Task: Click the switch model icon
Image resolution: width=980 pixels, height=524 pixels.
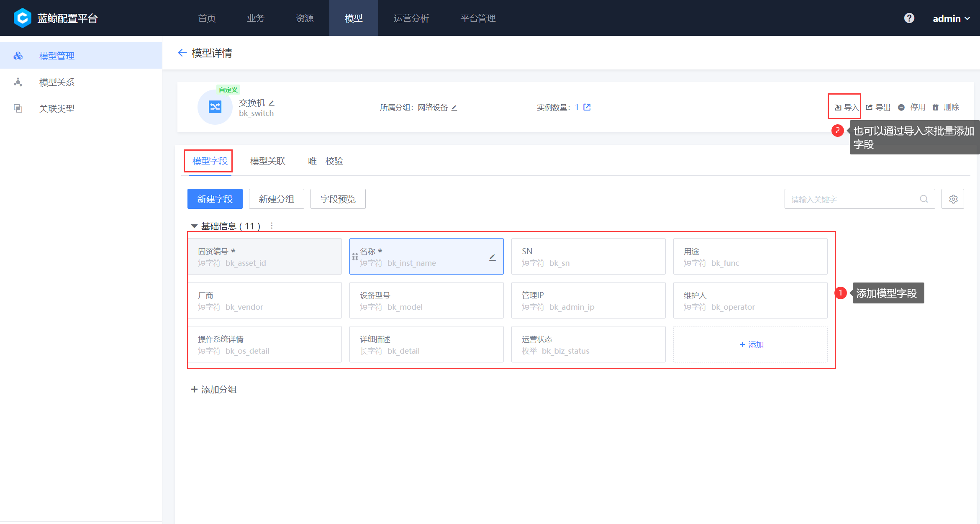Action: tap(215, 107)
